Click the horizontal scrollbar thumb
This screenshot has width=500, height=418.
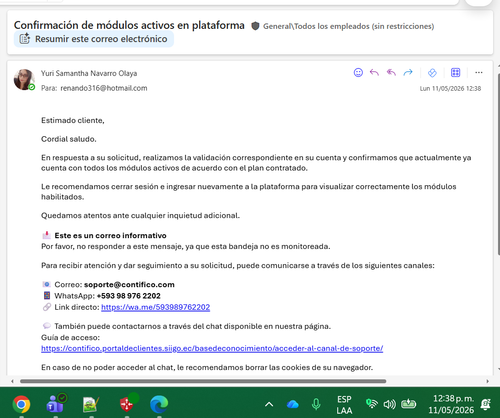pyautogui.click(x=203, y=381)
